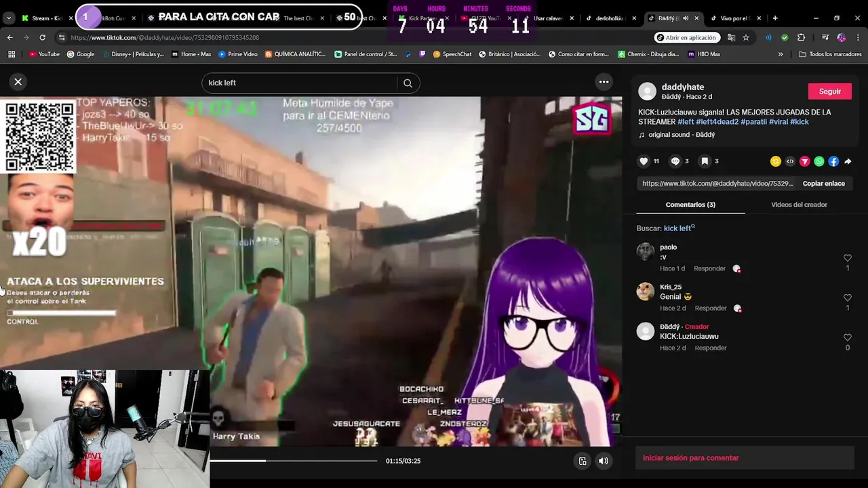This screenshot has width=868, height=488.
Task: Save video with bookmark icon
Action: coord(705,161)
